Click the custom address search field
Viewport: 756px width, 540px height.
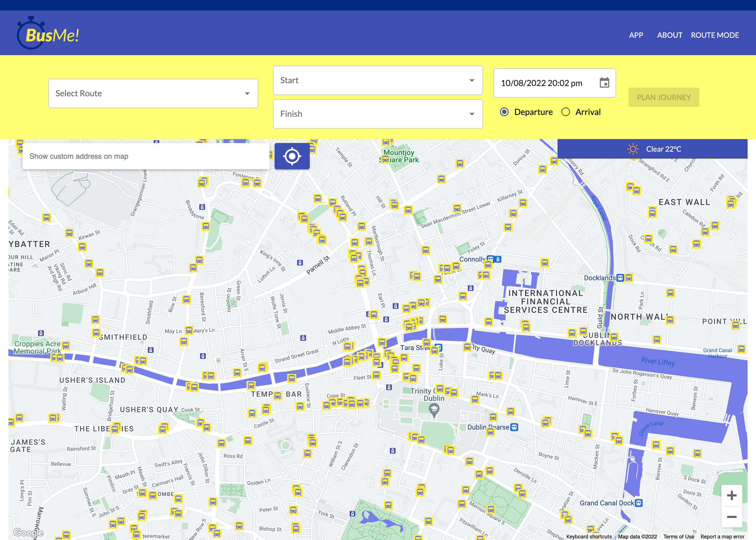(146, 156)
